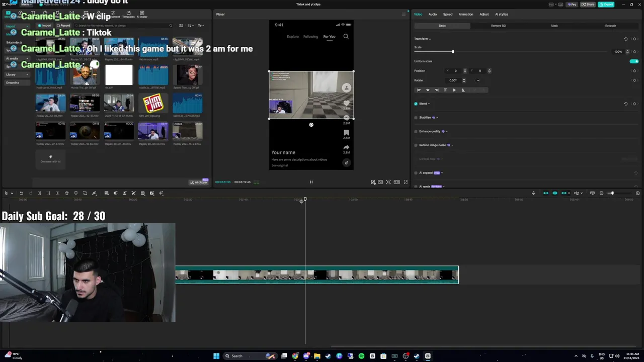The image size is (644, 362).
Task: Click the Export button
Action: tap(606, 5)
